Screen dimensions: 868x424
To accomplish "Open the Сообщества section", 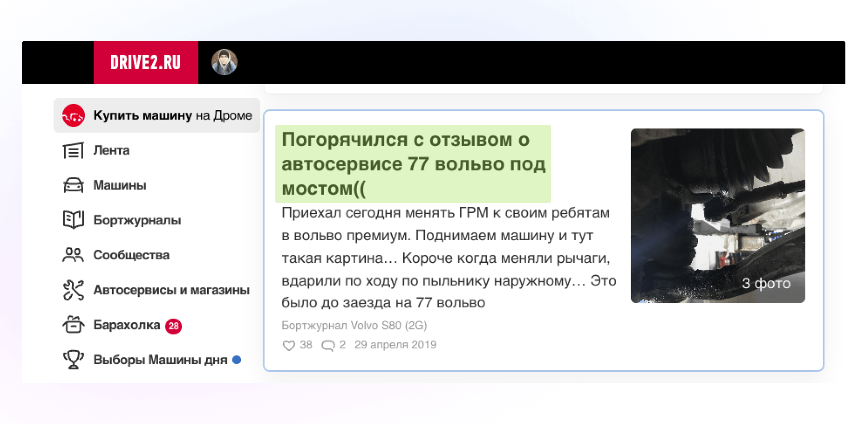I will 131,255.
